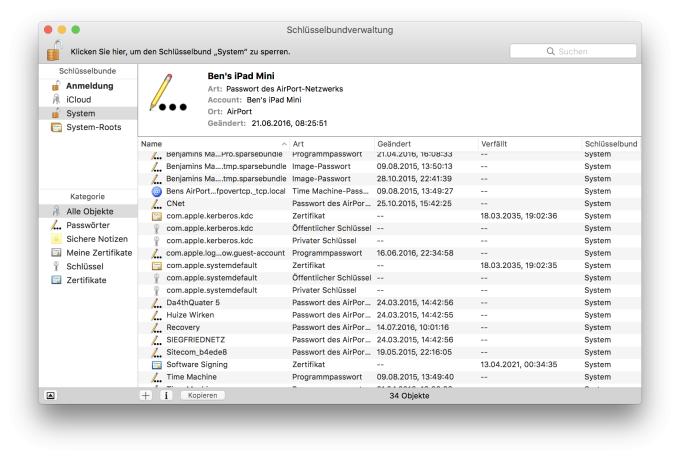The height and width of the screenshot is (459, 680).
Task: Click key icon of com.apple.kerberos.kdc Privater Schlüssel row
Action: (x=157, y=241)
